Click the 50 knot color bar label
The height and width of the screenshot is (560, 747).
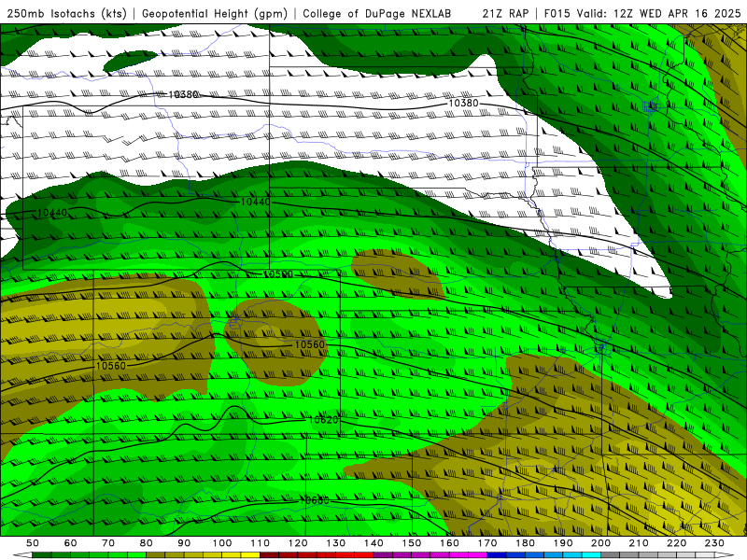(33, 543)
